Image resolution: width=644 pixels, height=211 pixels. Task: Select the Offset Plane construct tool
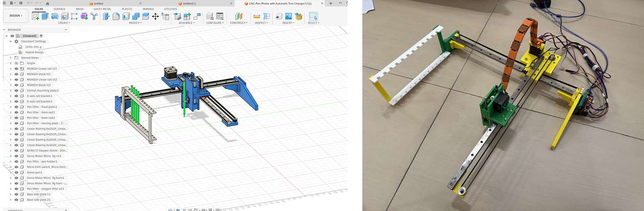coord(238,16)
